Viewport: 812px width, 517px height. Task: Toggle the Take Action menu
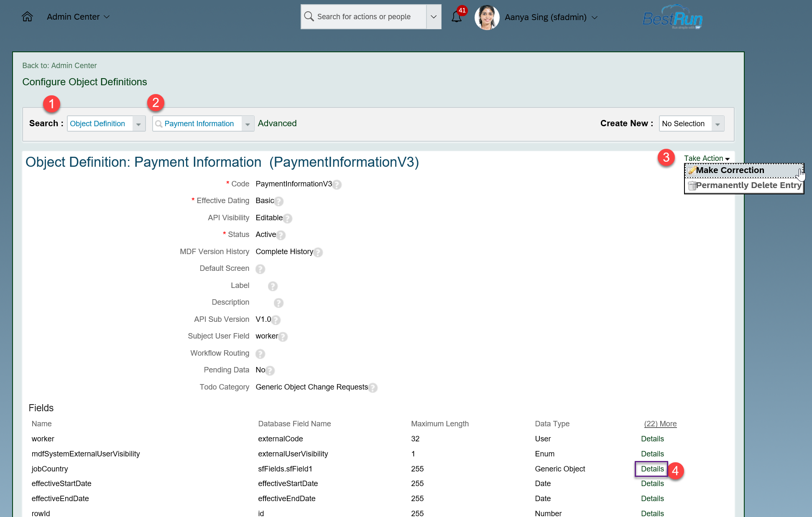click(707, 158)
